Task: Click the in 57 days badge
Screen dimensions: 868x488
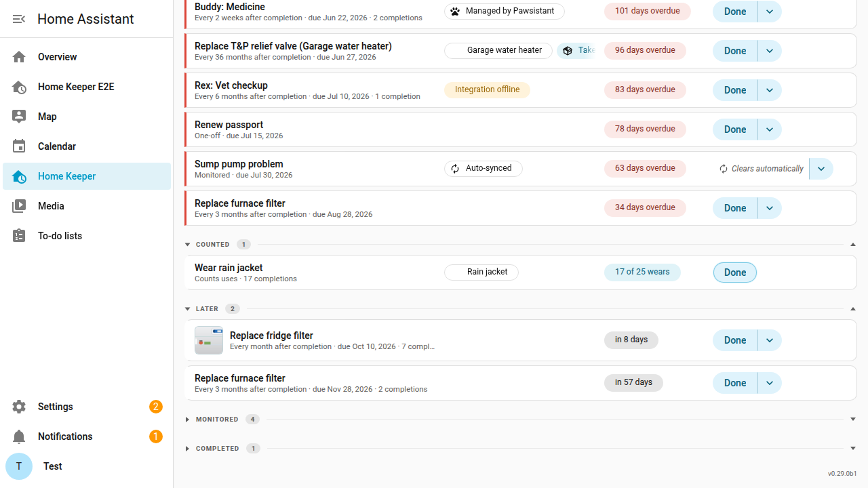Action: point(633,382)
